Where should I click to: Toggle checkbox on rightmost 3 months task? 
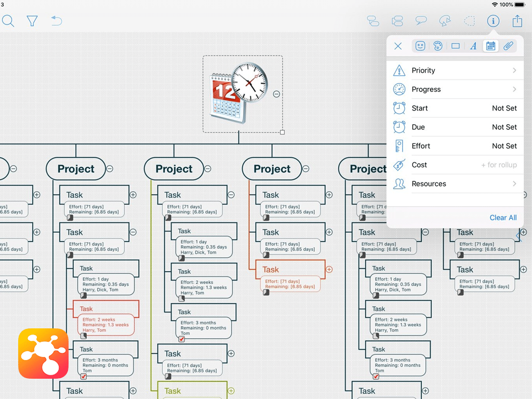click(376, 377)
